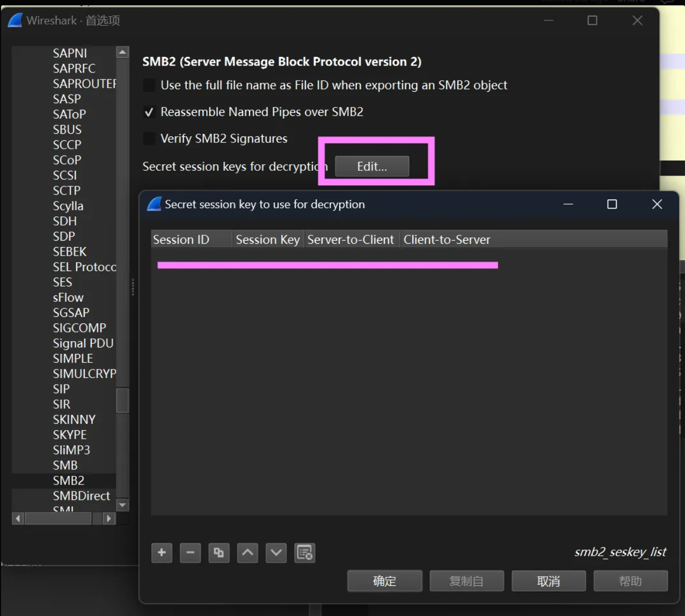
Task: Select SAPROUTER protocol entry
Action: tap(84, 84)
